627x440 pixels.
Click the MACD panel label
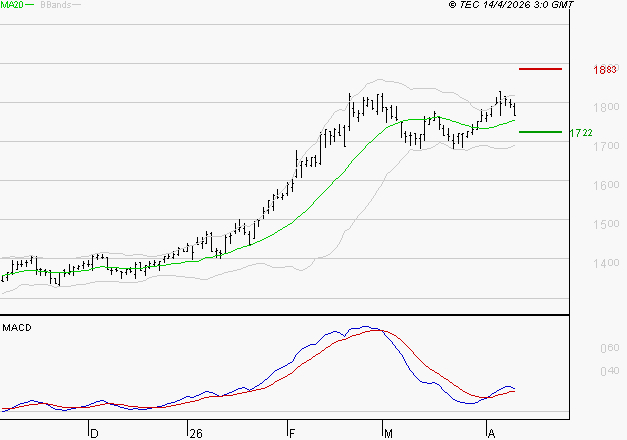[x=17, y=328]
